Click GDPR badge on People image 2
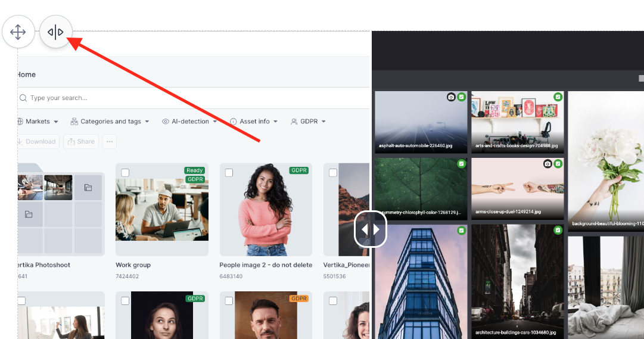644x339 pixels. [299, 170]
